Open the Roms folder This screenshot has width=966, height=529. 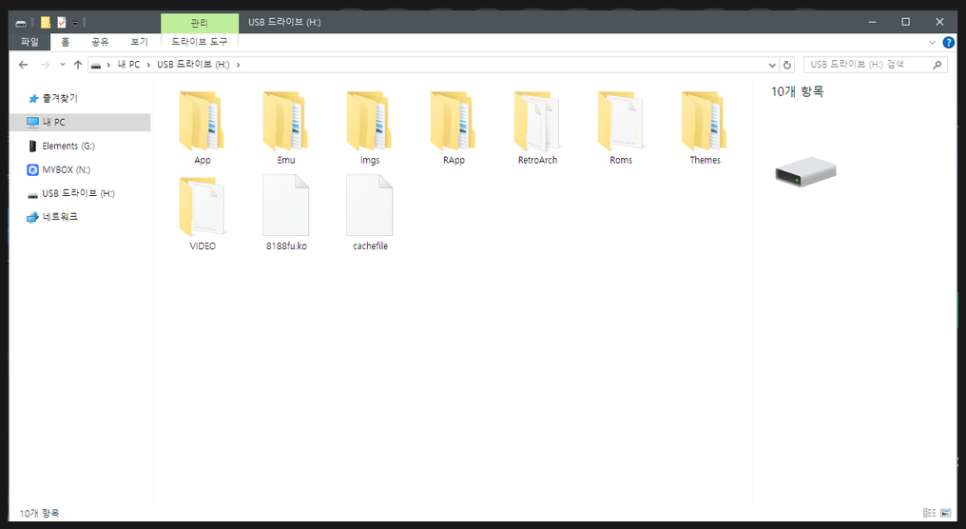click(621, 128)
